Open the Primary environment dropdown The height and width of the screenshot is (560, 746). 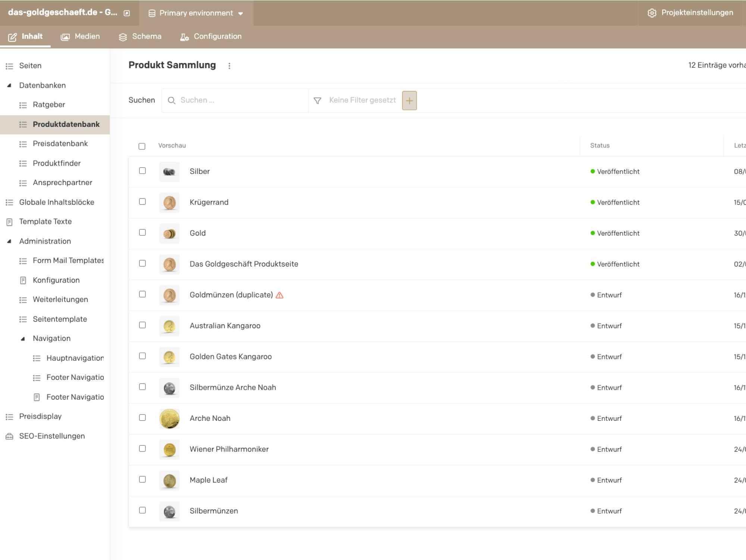[196, 13]
